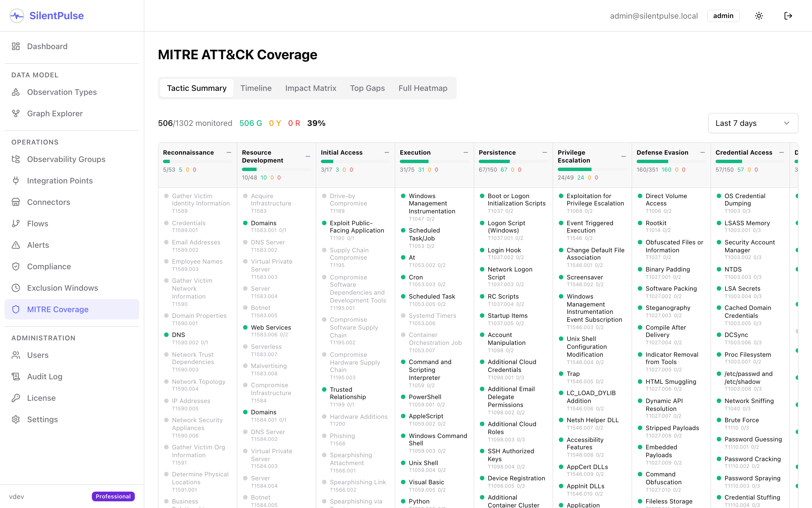Select Cron T1053.003 technique
812x508 pixels.
(434, 281)
